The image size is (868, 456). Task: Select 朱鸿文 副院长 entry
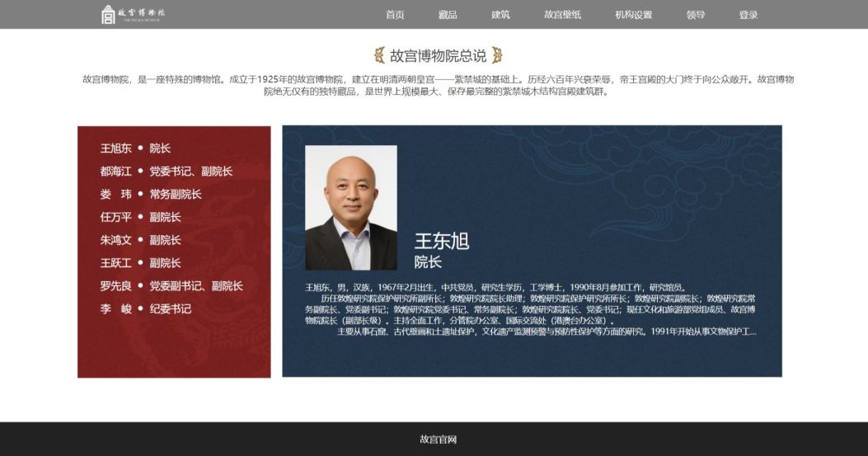[140, 240]
